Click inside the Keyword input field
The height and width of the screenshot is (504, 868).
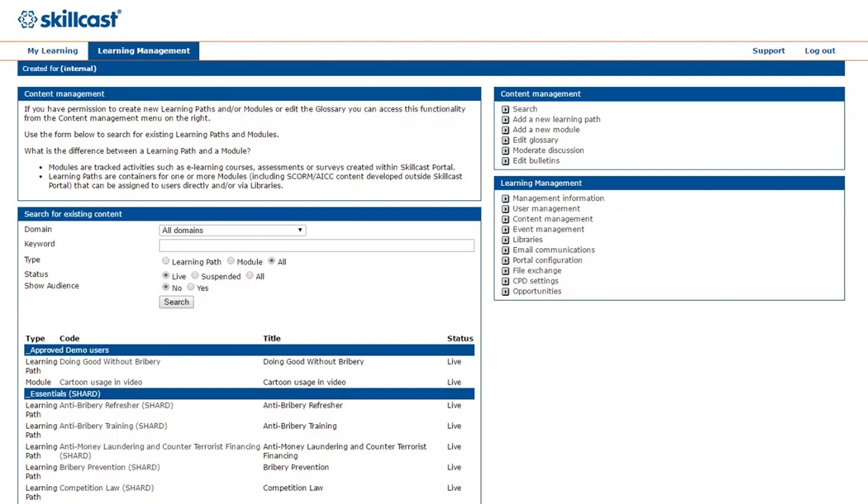(316, 245)
